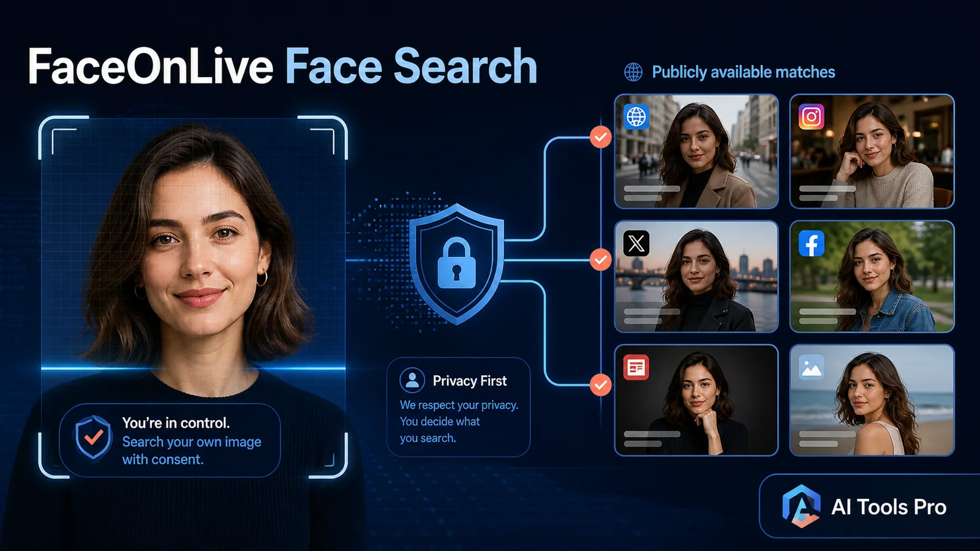
Task: Open the café photo match thumbnail
Action: (872, 151)
